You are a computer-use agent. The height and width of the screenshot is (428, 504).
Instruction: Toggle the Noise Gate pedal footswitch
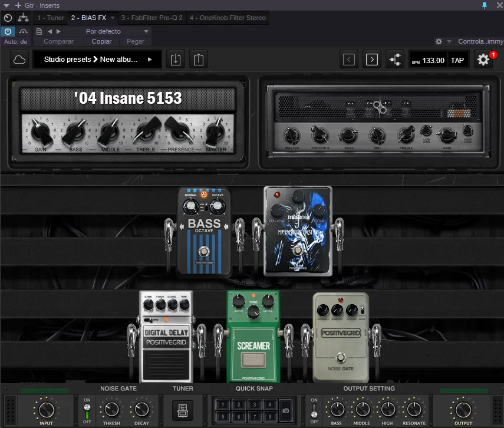pyautogui.click(x=341, y=358)
